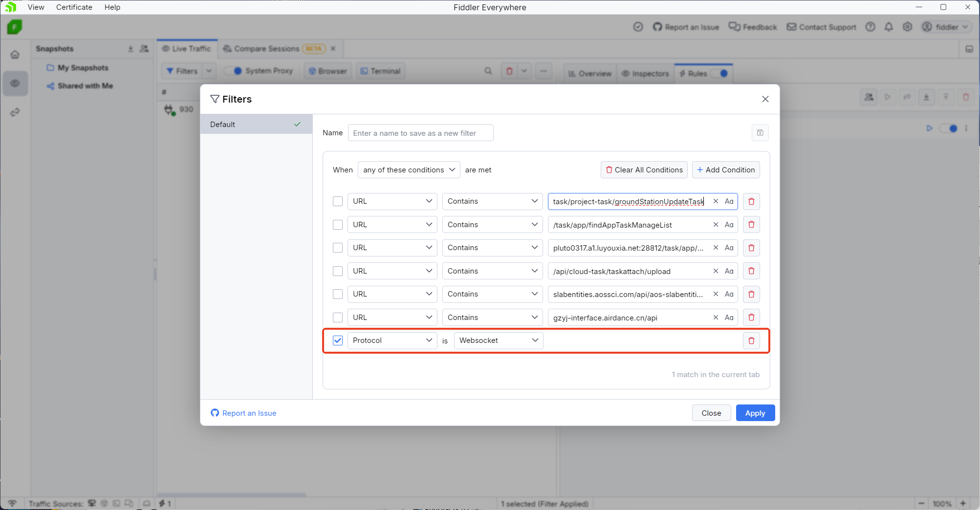The width and height of the screenshot is (980, 510).
Task: Open the Protocol field dropdown
Action: pyautogui.click(x=392, y=340)
